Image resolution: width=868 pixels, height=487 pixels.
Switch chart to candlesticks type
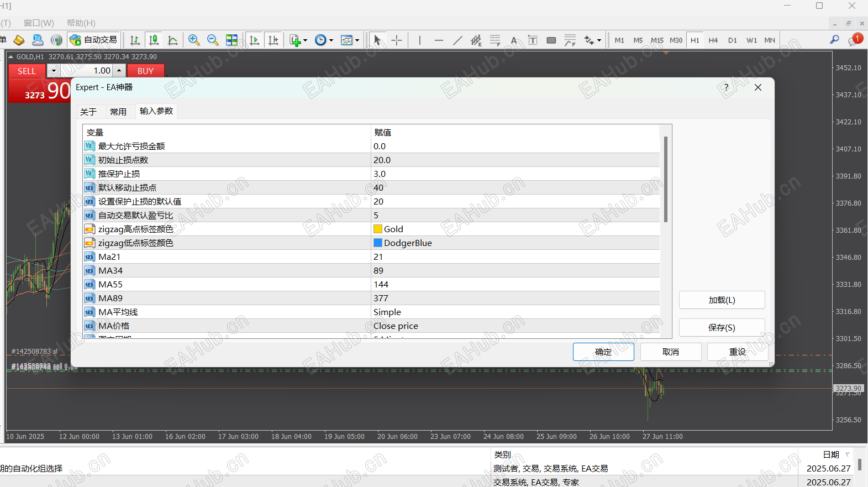(154, 40)
